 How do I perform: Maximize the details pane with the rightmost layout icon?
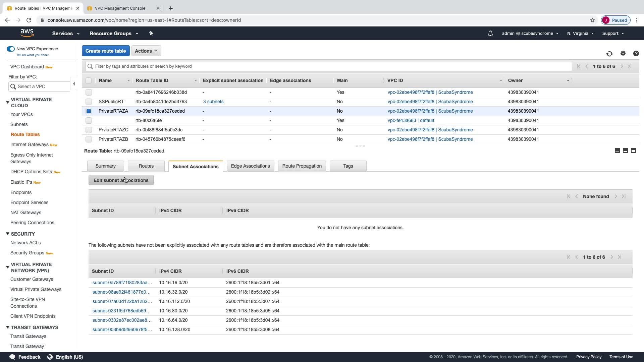coord(633,151)
